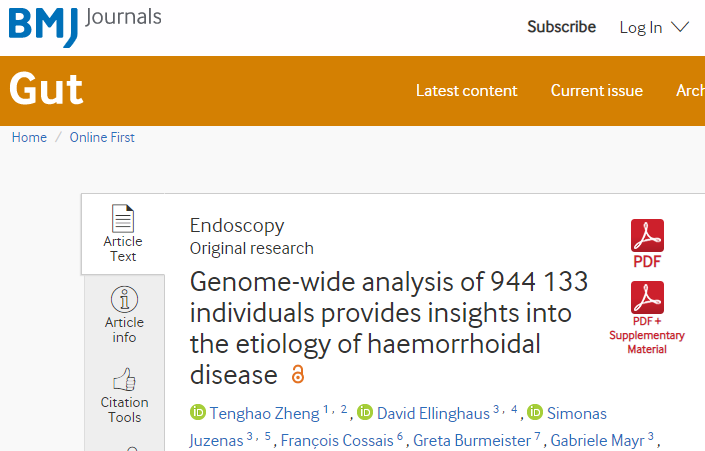Open author François Cossais link
Image resolution: width=705 pixels, height=451 pixels.
(337, 440)
